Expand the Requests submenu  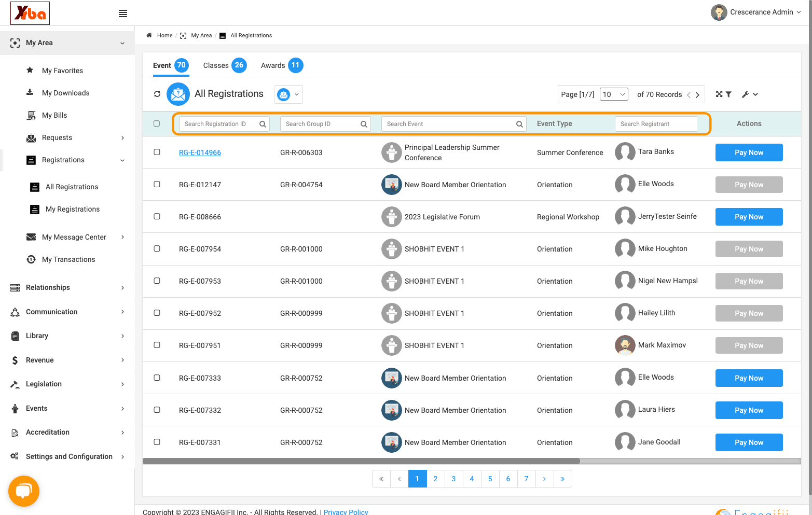tap(122, 138)
